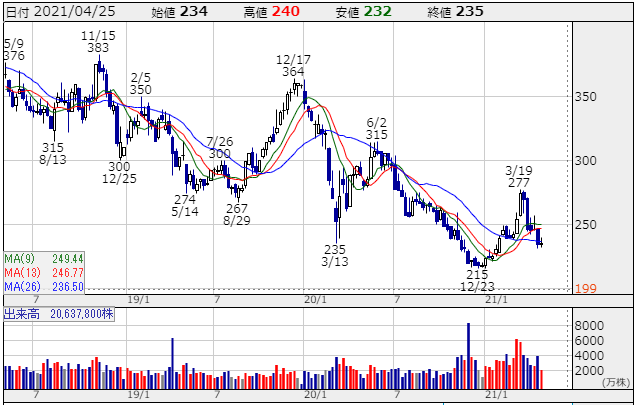The height and width of the screenshot is (405, 636).
Task: Click the 2/5 350 high label
Action: point(141,84)
